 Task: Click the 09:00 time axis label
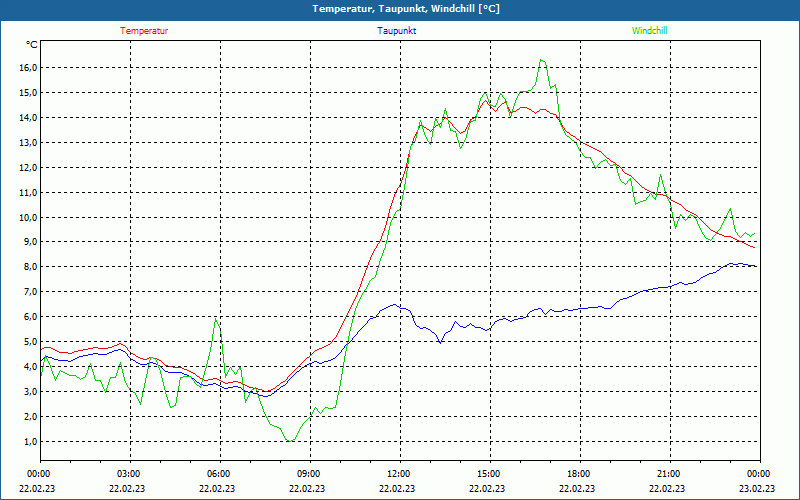(x=308, y=474)
